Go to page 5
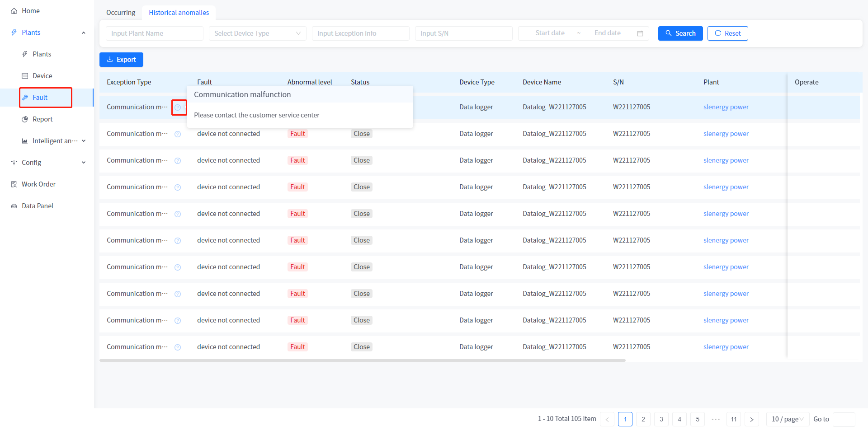This screenshot has width=868, height=430. tap(698, 419)
